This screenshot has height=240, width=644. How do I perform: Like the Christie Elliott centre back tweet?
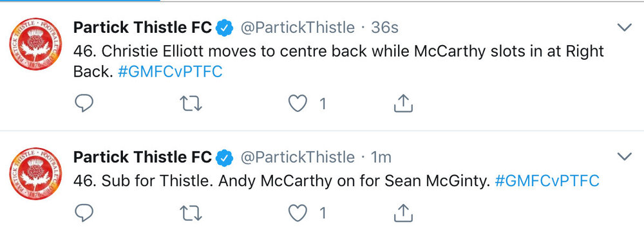click(x=298, y=104)
